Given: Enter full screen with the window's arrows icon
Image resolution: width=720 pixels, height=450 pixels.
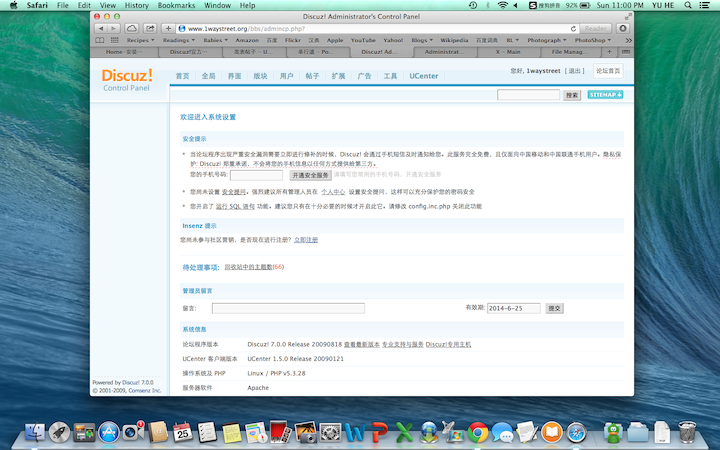Looking at the screenshot, I should (x=628, y=17).
